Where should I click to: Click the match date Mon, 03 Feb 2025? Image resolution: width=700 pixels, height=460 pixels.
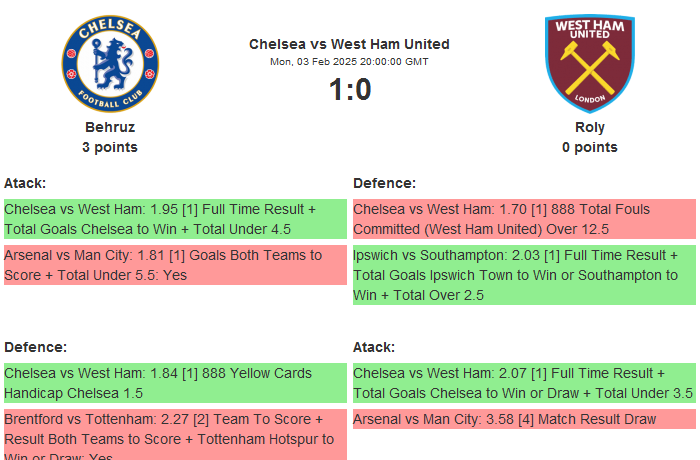(349, 62)
